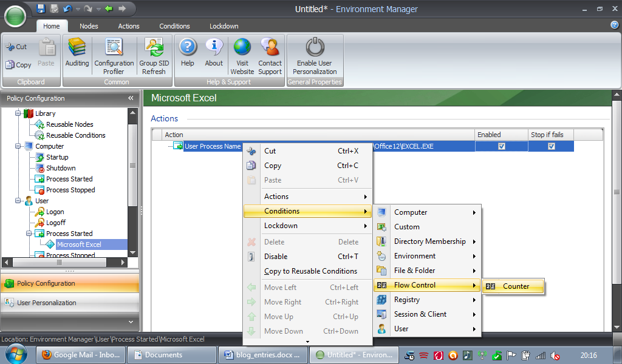
Task: Select Counter in Flow Control submenu
Action: pos(513,286)
